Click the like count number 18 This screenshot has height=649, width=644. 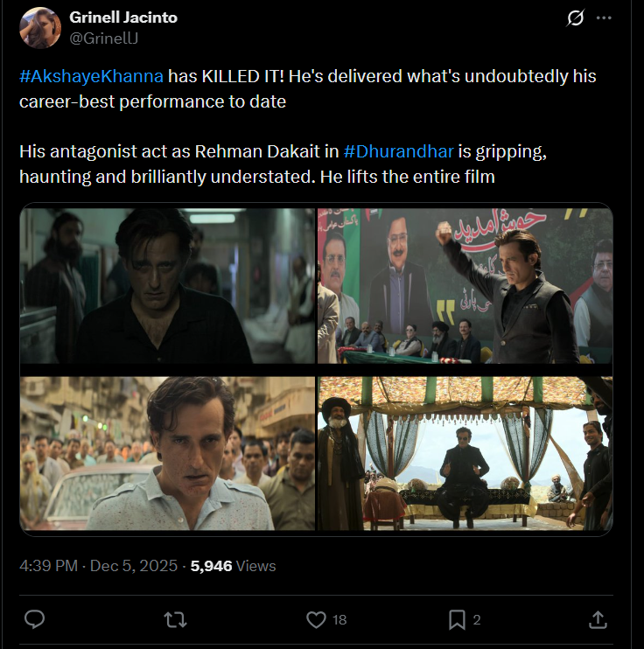(339, 620)
